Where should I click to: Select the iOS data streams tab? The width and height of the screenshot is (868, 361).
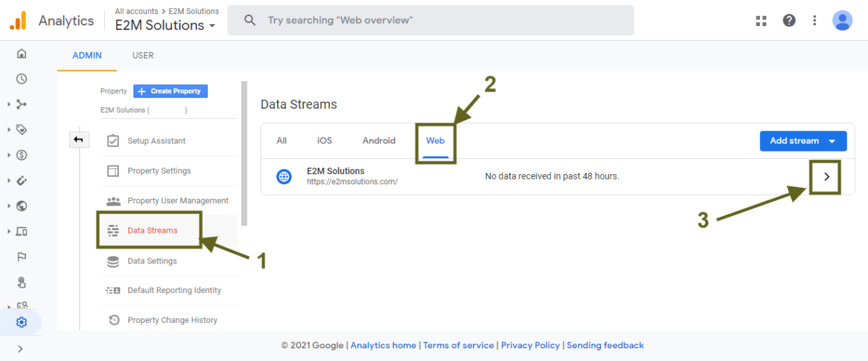[x=324, y=141]
